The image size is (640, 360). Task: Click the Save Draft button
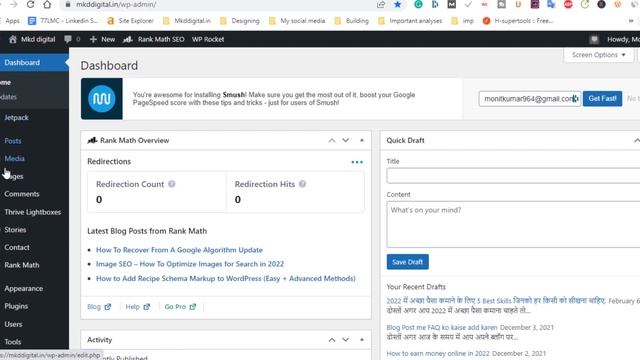[407, 262]
